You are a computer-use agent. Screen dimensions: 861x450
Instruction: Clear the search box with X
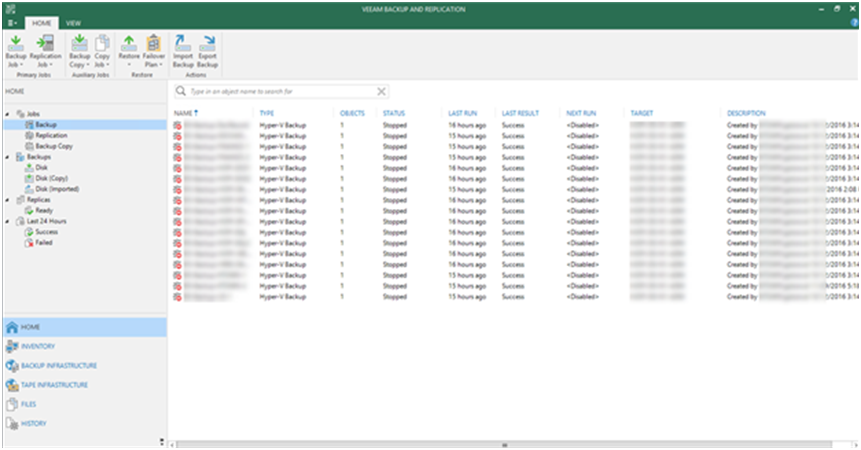point(381,92)
